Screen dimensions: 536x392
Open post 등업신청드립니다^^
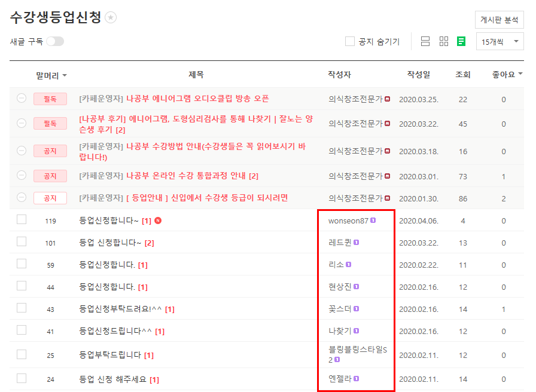[115, 331]
